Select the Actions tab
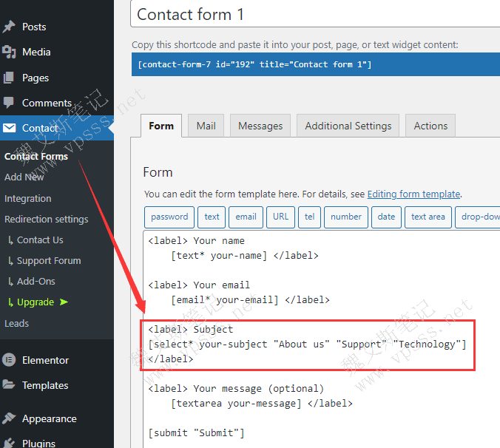The height and width of the screenshot is (448, 500). tap(430, 126)
